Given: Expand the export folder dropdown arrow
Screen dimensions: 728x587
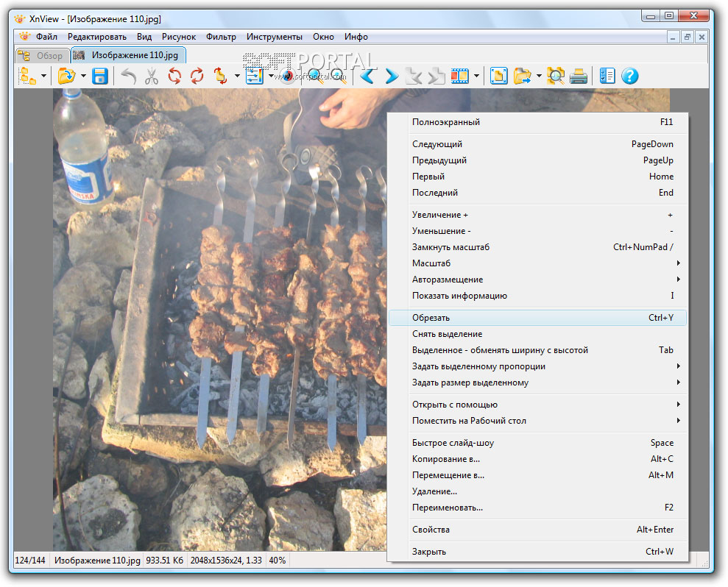Looking at the screenshot, I should coord(539,76).
